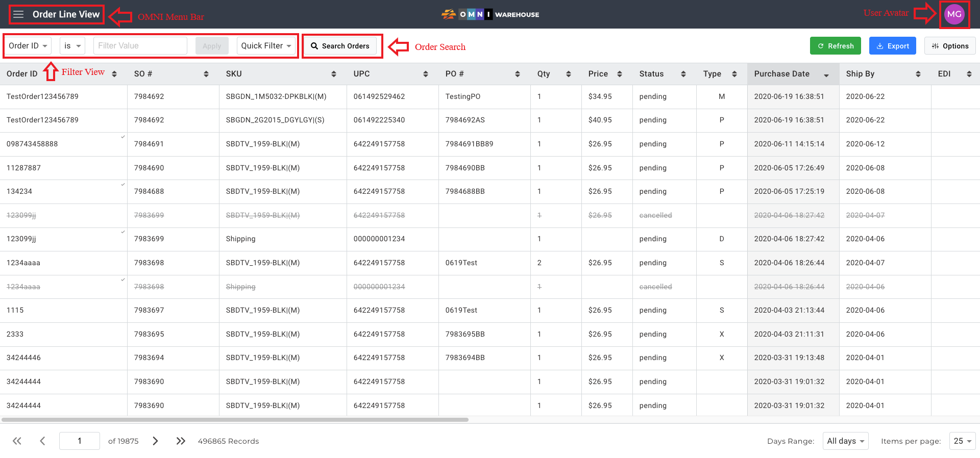Image resolution: width=980 pixels, height=458 pixels.
Task: Open the Quick Filter dropdown
Action: point(266,46)
